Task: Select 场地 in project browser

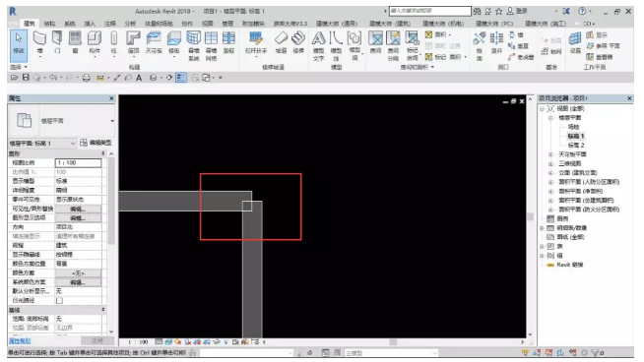Action: tap(573, 127)
